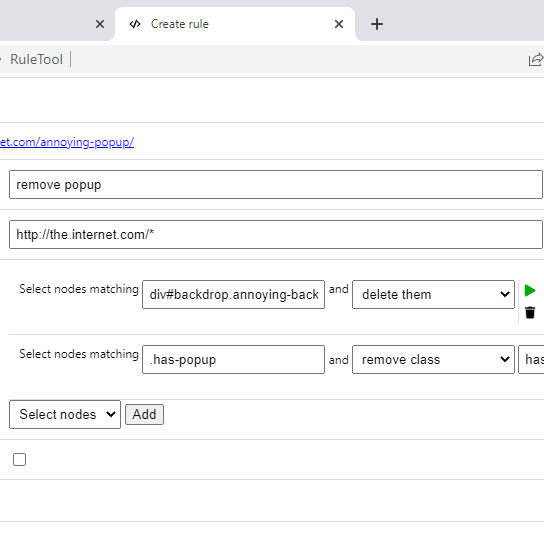Toggle the unlabeled checkbox below Add
This screenshot has height=544, width=544.
click(x=19, y=459)
